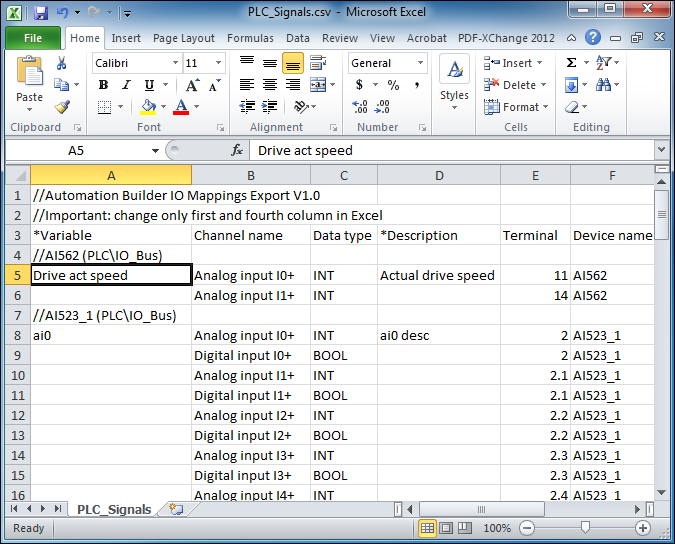Click the Wrap Text icon
Viewport: 675px width, 544px height.
(318, 63)
